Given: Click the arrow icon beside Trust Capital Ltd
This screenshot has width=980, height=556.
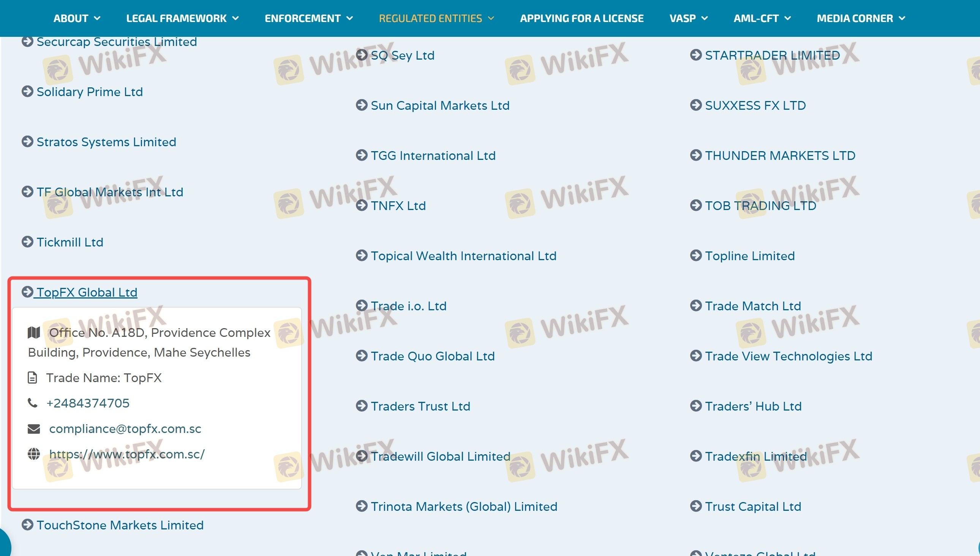Looking at the screenshot, I should click(696, 506).
